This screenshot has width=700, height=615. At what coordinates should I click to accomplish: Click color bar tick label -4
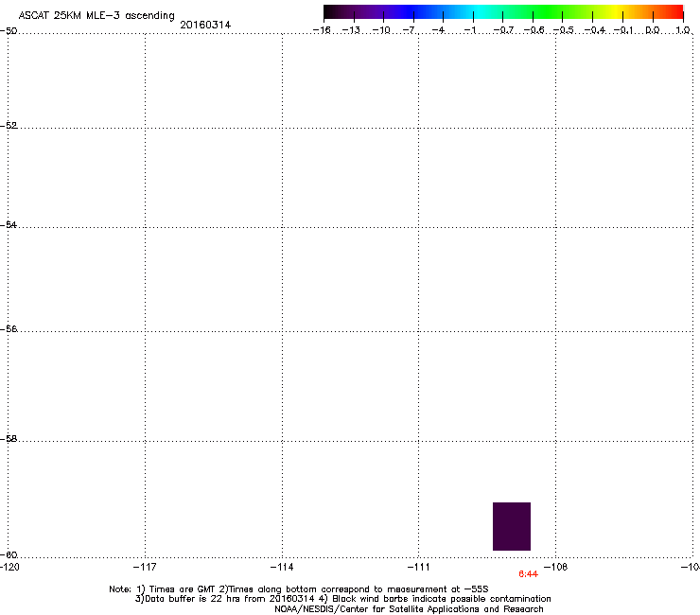pos(438,30)
